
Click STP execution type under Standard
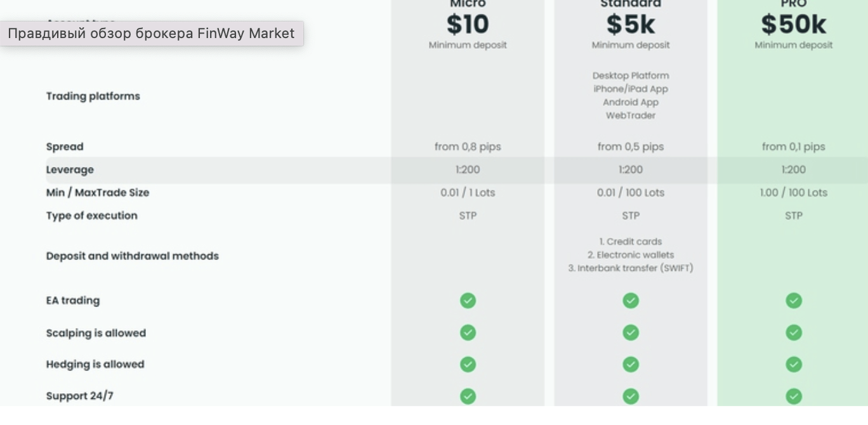pos(631,216)
